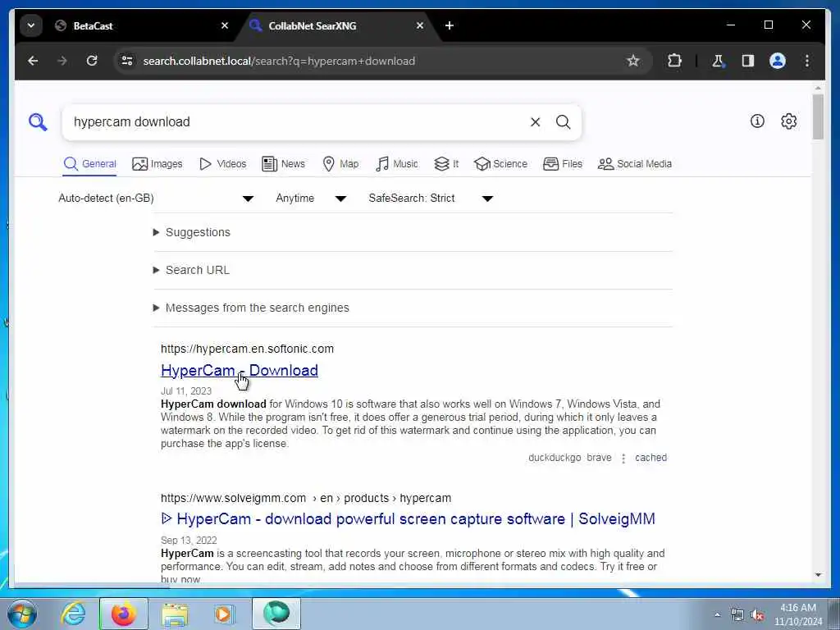The height and width of the screenshot is (630, 840).
Task: Close the BetaCast tab
Action: pos(225,25)
